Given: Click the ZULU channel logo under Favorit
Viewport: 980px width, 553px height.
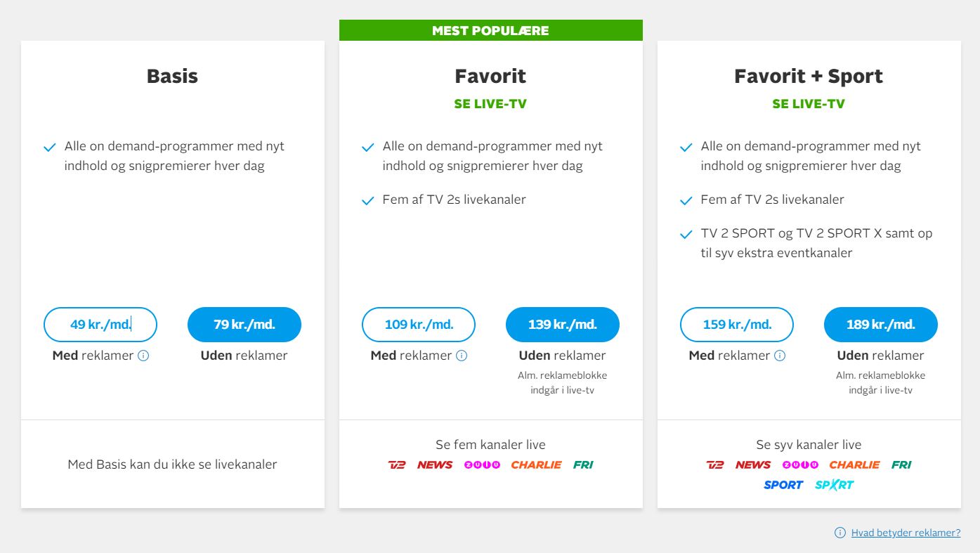Looking at the screenshot, I should tap(482, 464).
